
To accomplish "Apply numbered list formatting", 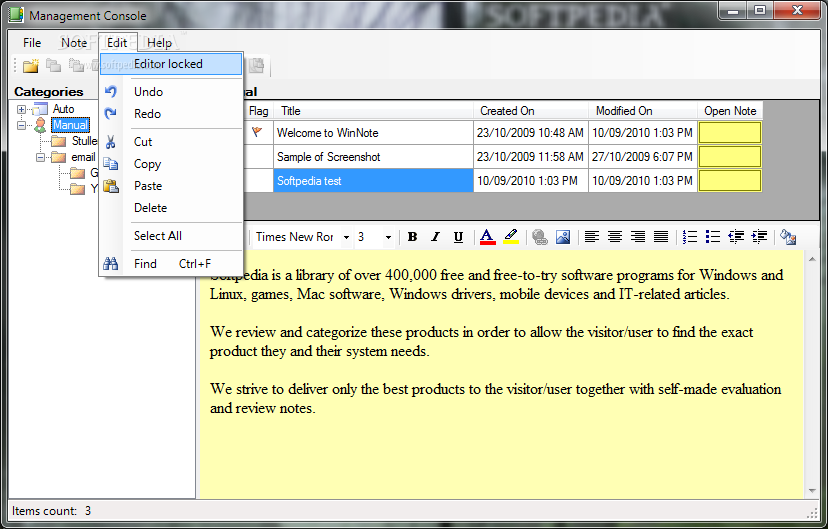I will (x=690, y=237).
